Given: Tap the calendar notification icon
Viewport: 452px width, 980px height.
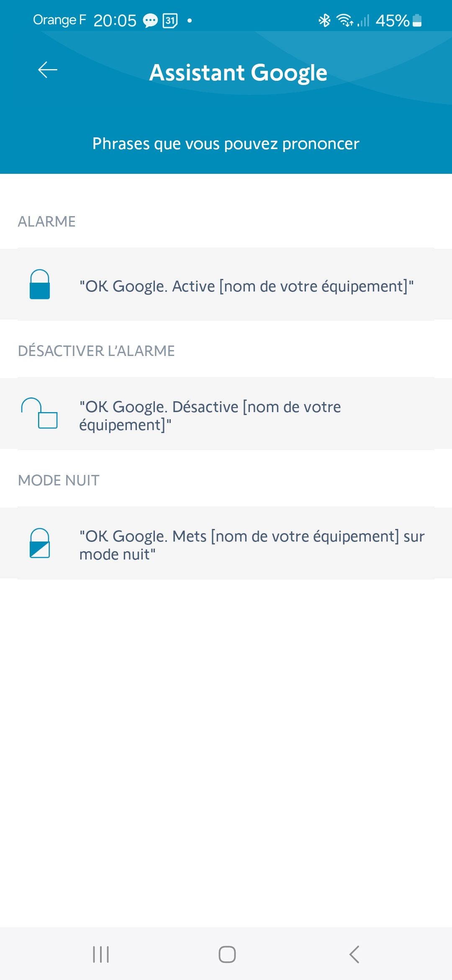Looking at the screenshot, I should click(x=170, y=20).
